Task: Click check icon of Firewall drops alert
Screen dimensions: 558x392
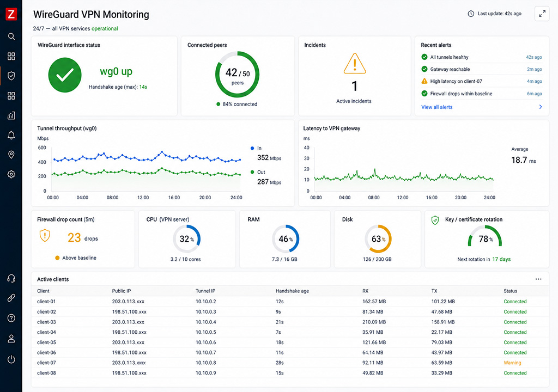Action: click(424, 94)
